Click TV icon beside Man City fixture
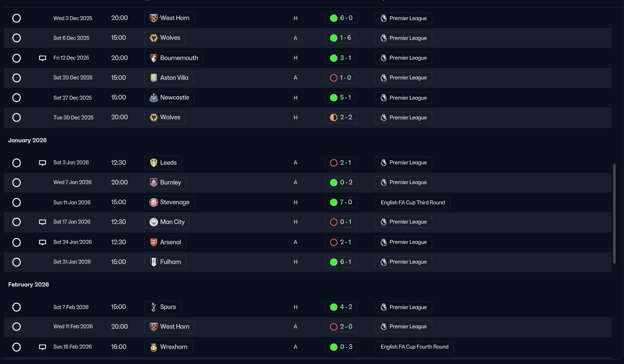Screen dimensions: 624x364 pos(43,222)
